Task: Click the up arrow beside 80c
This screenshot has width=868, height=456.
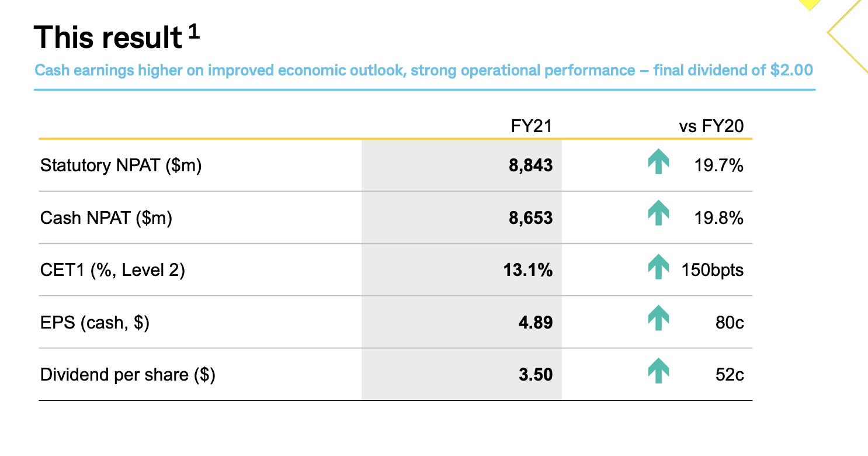Action: pos(658,318)
